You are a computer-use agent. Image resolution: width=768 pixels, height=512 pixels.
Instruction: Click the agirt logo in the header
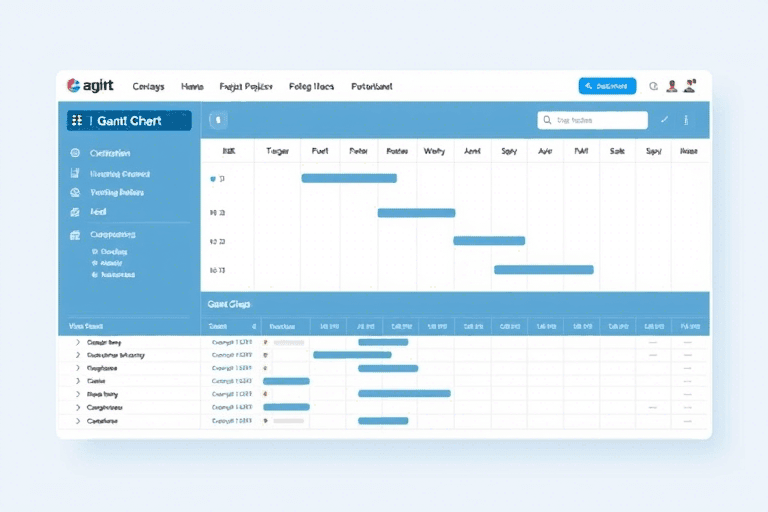pyautogui.click(x=90, y=87)
